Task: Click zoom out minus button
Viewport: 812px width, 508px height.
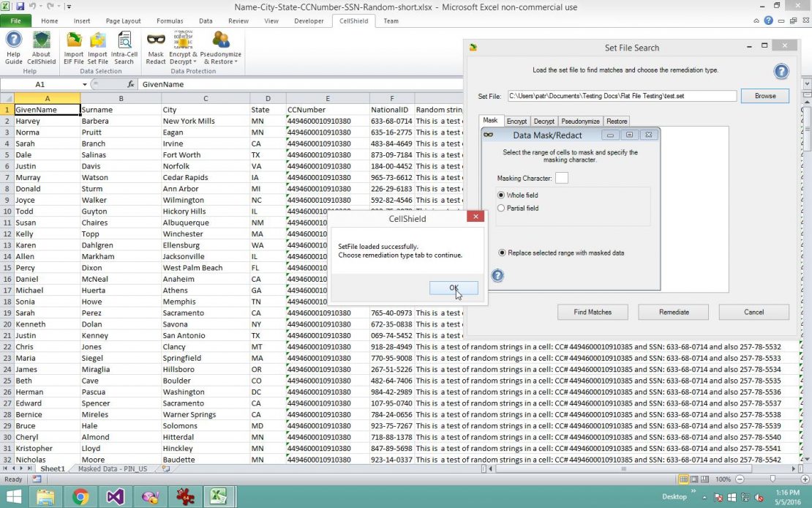Action: 740,479
